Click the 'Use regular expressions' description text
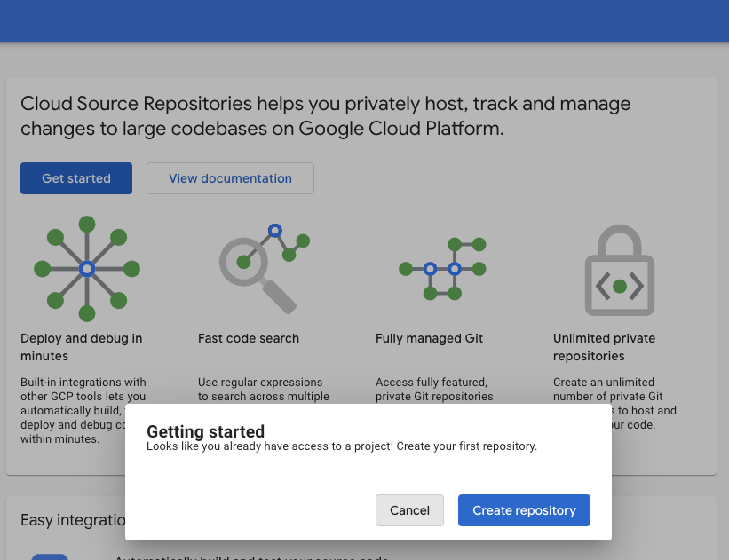Image resolution: width=729 pixels, height=560 pixels. pos(264,390)
